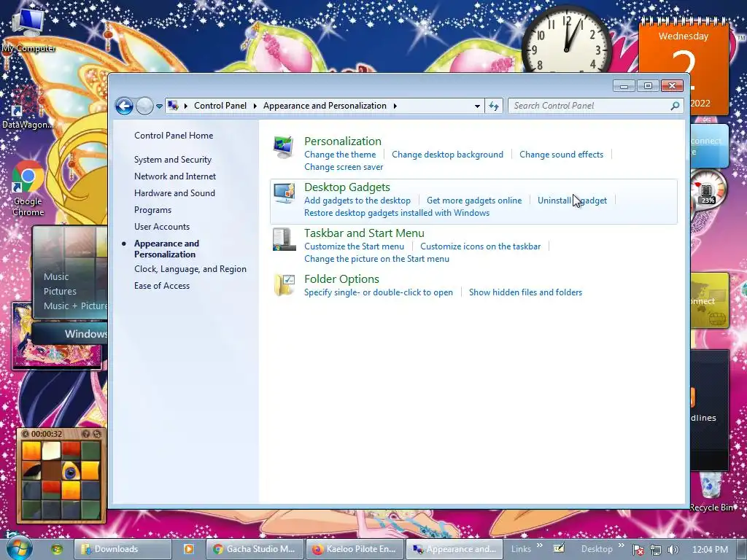Open Ease of Access category
This screenshot has height=560, width=747.
tap(161, 286)
